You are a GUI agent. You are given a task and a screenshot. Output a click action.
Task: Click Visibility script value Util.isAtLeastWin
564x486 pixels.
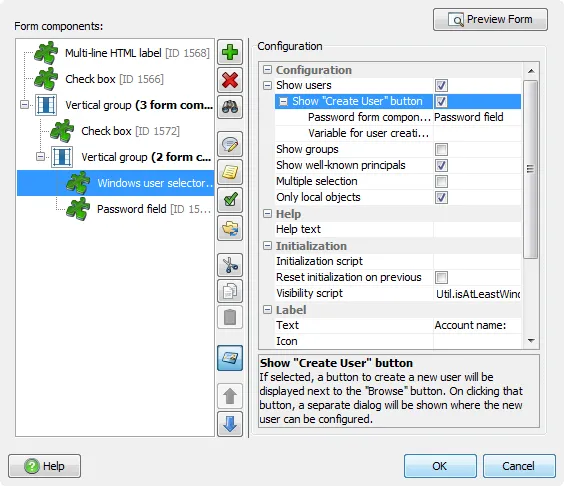pyautogui.click(x=477, y=294)
